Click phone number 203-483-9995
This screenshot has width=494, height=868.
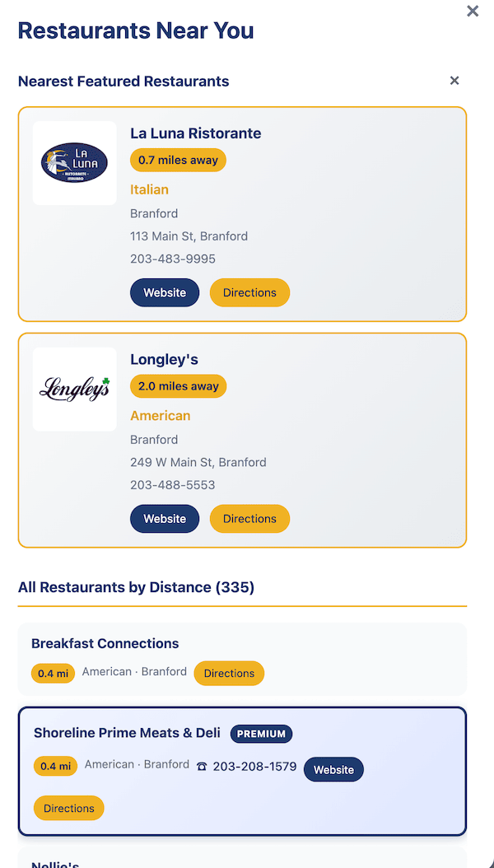tap(173, 258)
